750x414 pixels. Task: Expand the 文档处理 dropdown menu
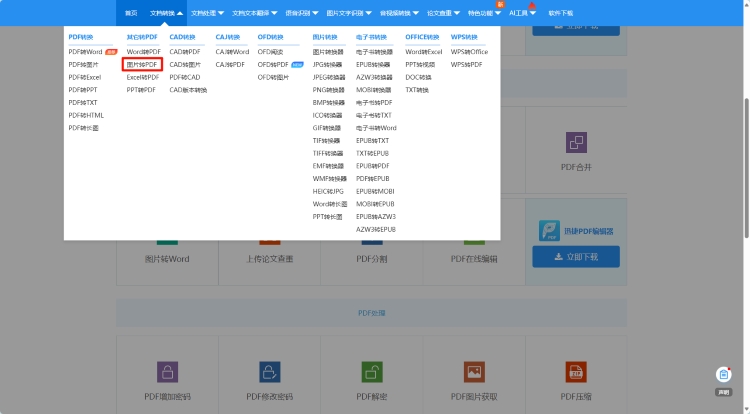[207, 13]
